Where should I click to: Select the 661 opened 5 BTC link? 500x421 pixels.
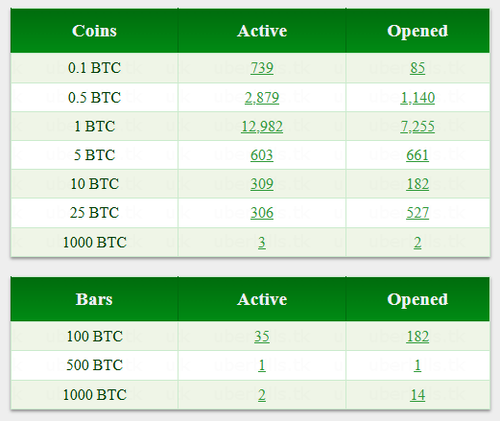[417, 155]
